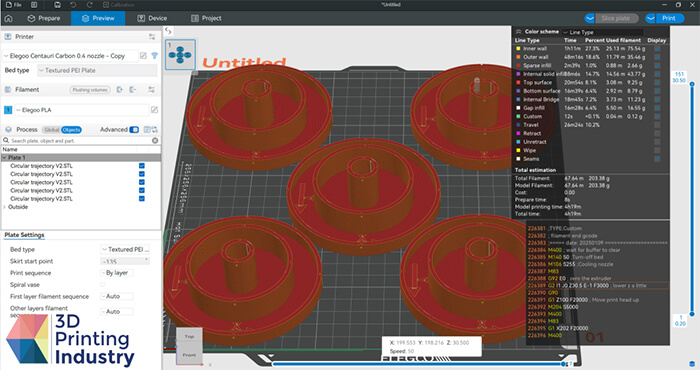
Task: Click the icon next to File menu
Action: pos(34,4)
